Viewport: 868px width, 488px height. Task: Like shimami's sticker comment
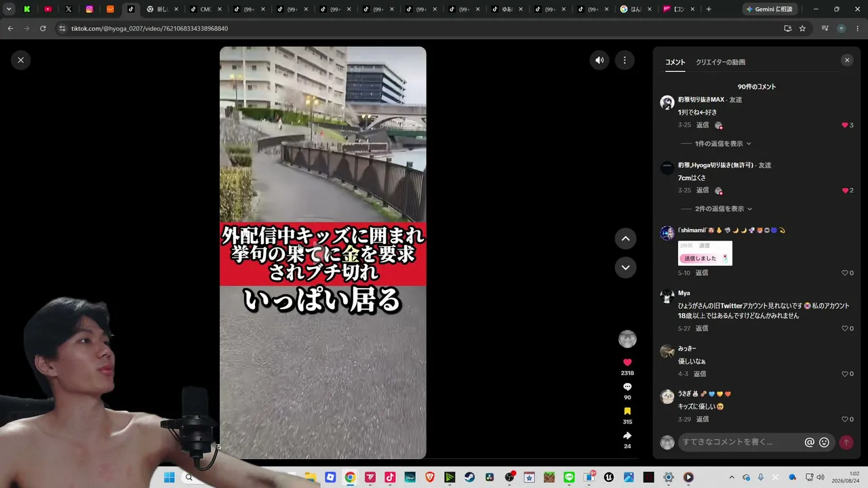point(845,273)
